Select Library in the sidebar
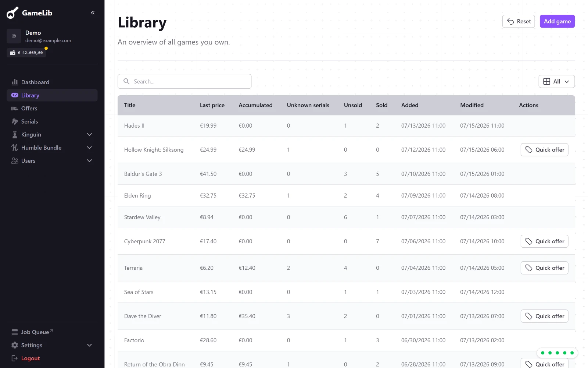The width and height of the screenshot is (588, 368). (x=52, y=95)
